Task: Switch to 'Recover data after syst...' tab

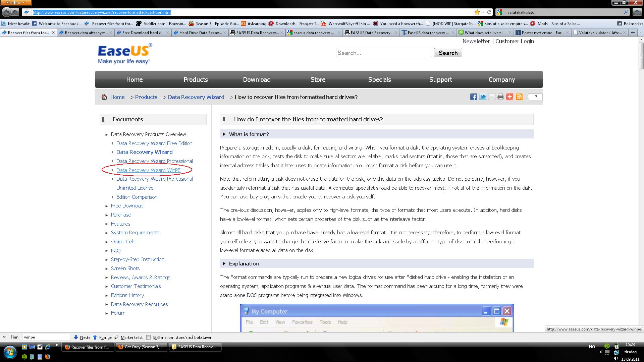Action: tap(86, 33)
